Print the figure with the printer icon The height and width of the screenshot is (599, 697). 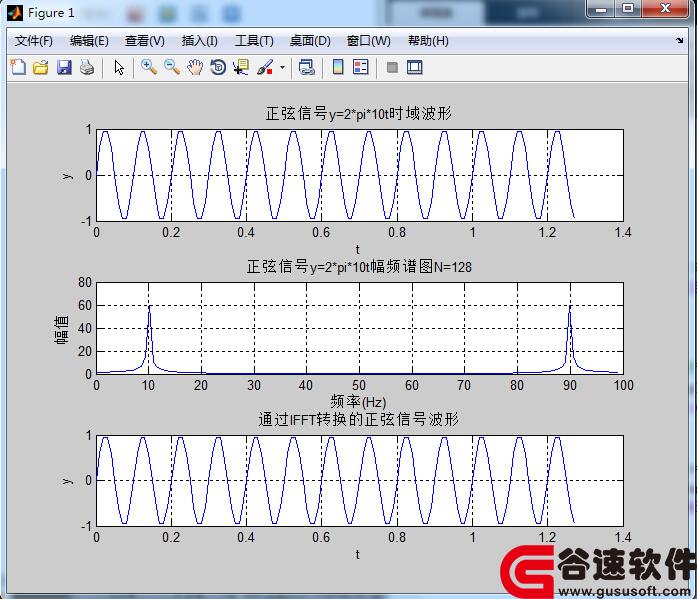87,68
